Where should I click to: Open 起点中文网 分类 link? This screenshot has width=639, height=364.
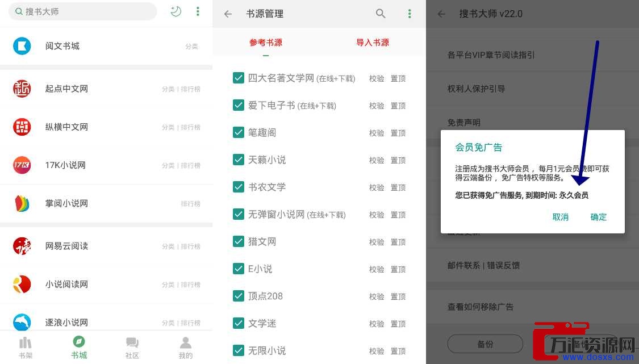coord(168,89)
